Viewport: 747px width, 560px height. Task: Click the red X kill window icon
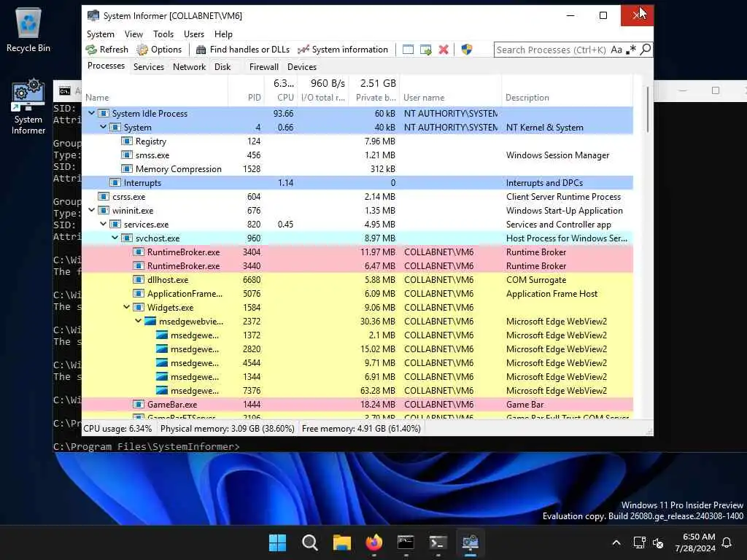444,50
